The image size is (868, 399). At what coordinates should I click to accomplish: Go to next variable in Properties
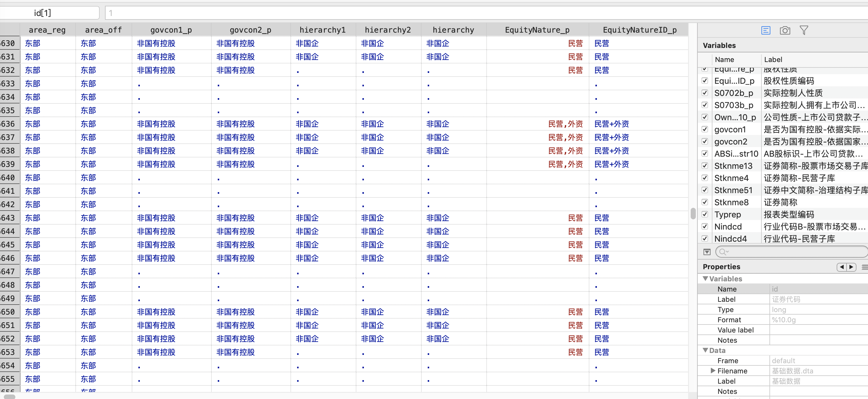coord(851,267)
